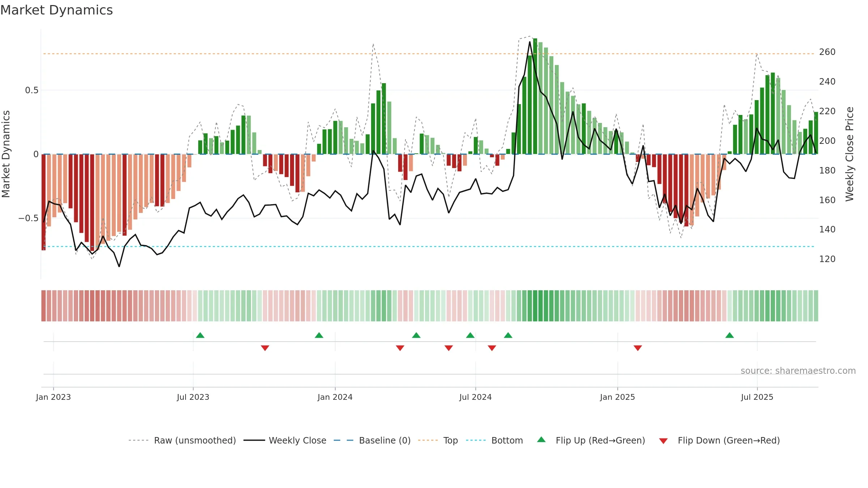Click the vertical Market Dynamics axis title
Screen dimensions: 868x488
[x=6, y=154]
